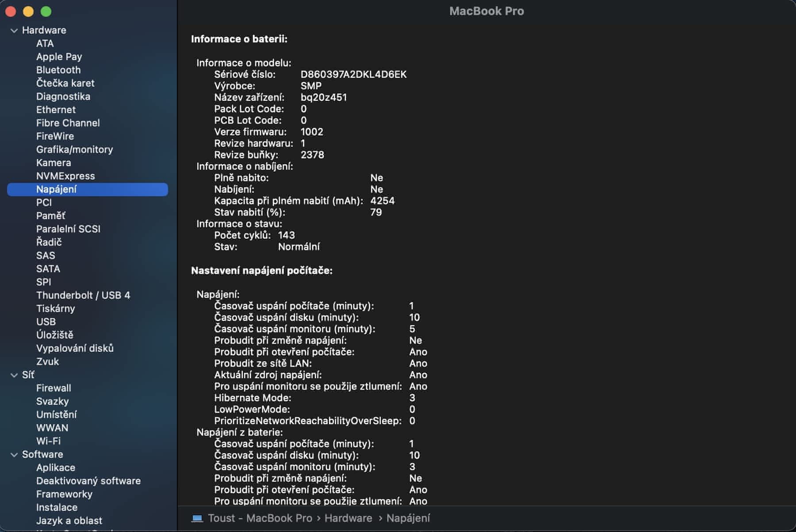This screenshot has height=532, width=796.
Task: Select Deaktivovaný software entry
Action: click(88, 481)
